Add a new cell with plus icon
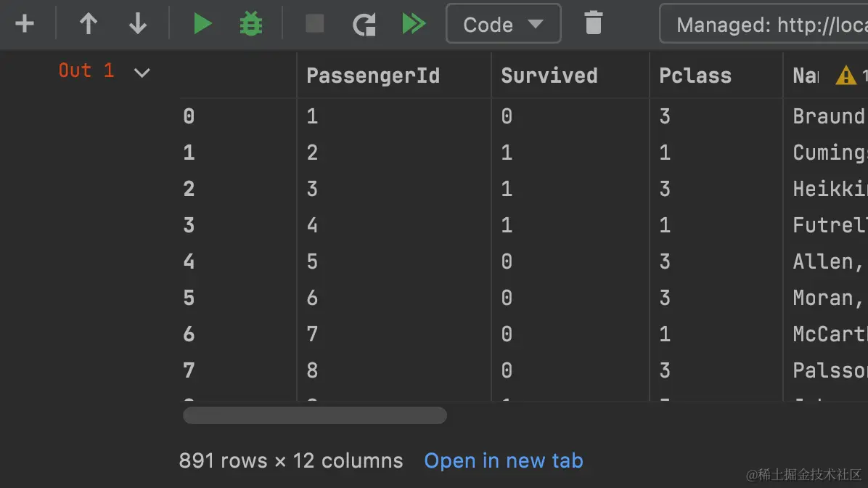 click(x=25, y=24)
